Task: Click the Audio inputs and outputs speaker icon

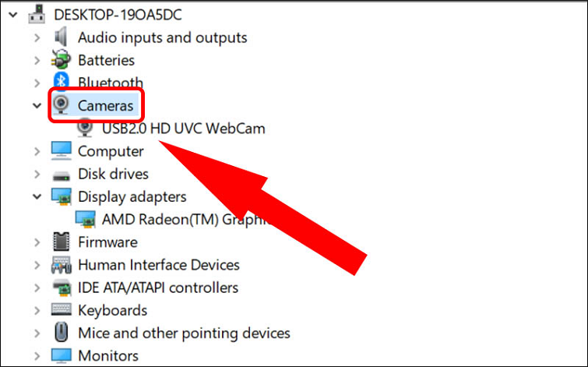Action: pos(61,37)
